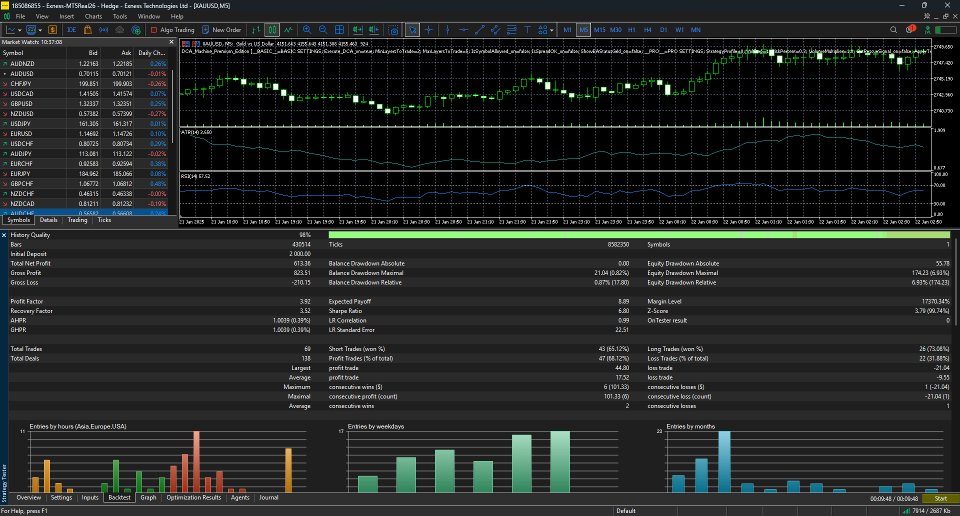Open the account person icon
This screenshot has height=516, width=960.
(x=928, y=29)
